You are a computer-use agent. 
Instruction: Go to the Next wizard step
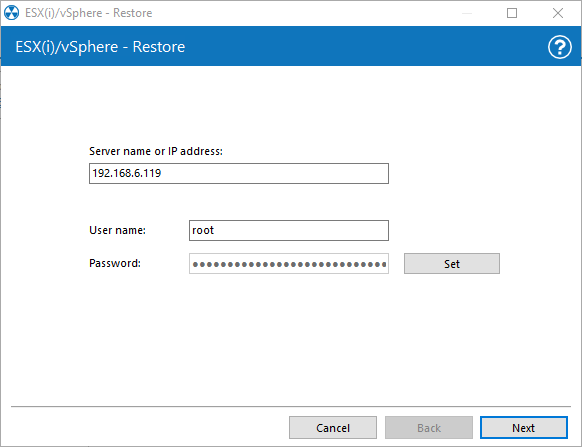[x=524, y=428]
